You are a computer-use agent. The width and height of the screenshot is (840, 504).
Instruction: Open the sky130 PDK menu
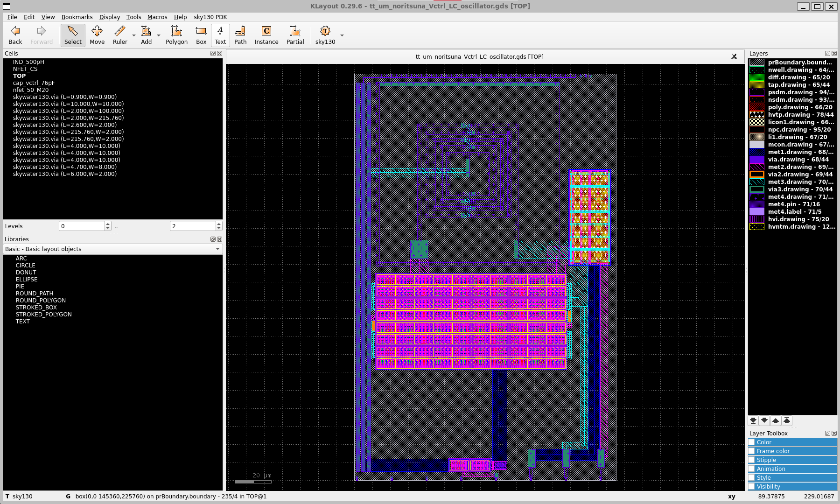pos(210,17)
